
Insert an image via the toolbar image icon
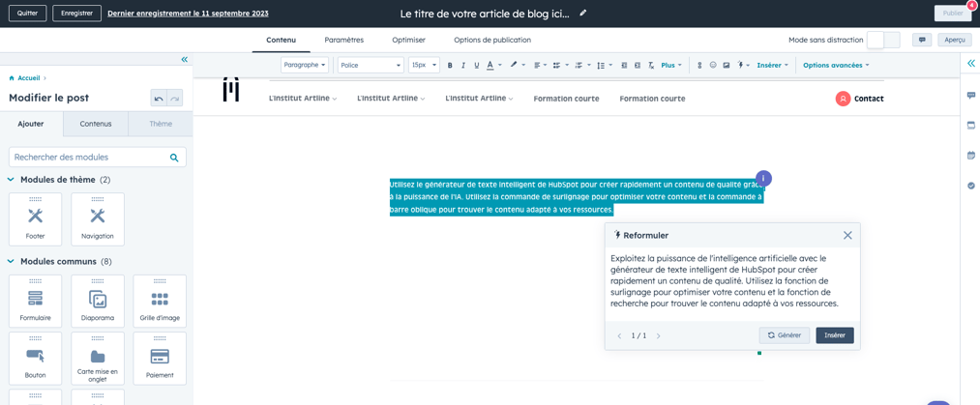pyautogui.click(x=727, y=65)
